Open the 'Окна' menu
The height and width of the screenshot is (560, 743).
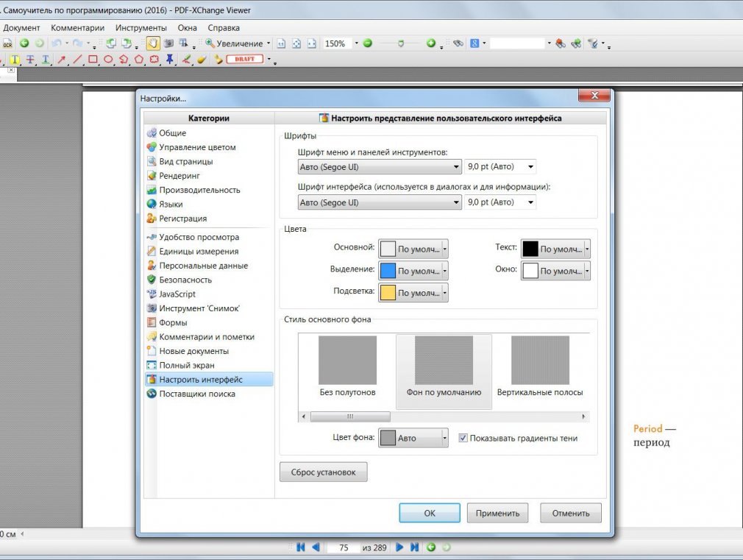[x=187, y=28]
